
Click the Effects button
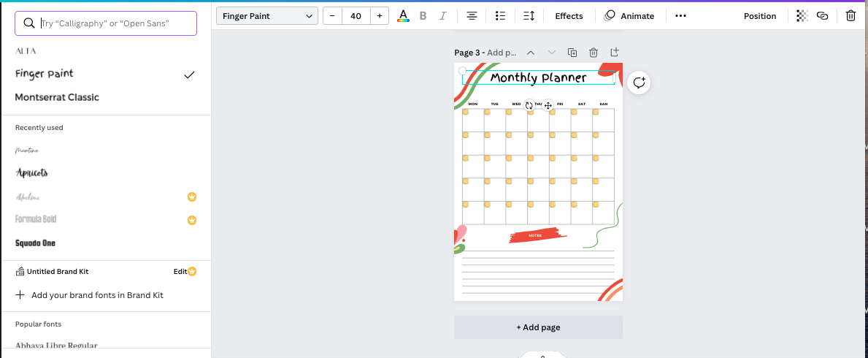[569, 16]
